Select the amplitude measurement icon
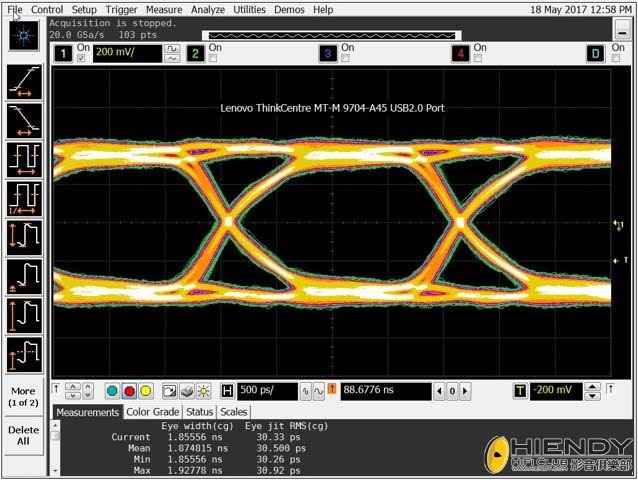Screen dimensions: 638x480 point(24,316)
